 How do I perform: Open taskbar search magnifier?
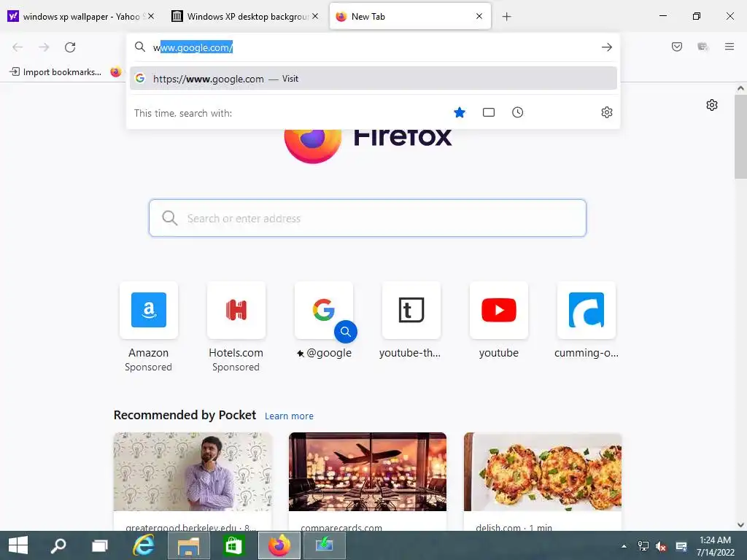click(x=59, y=545)
